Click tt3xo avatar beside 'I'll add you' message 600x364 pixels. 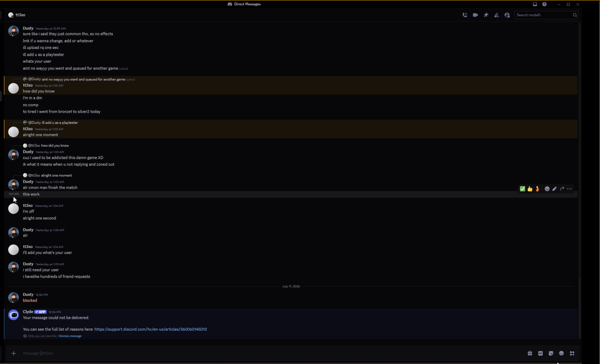(14, 249)
